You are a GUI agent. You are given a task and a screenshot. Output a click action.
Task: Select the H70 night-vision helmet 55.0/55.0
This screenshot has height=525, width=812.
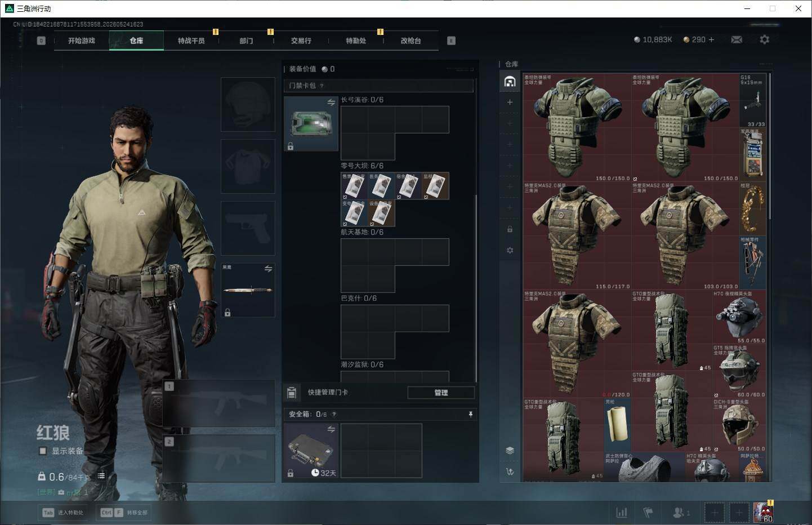[x=739, y=317]
